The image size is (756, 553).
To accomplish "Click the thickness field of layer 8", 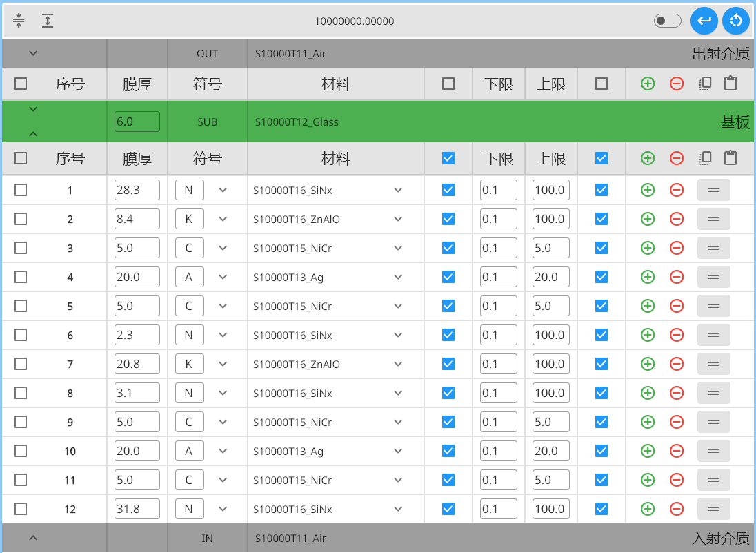I will (137, 393).
